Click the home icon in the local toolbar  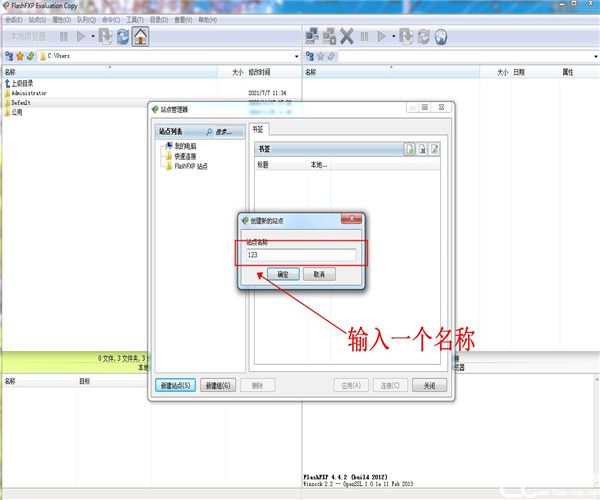pos(140,37)
